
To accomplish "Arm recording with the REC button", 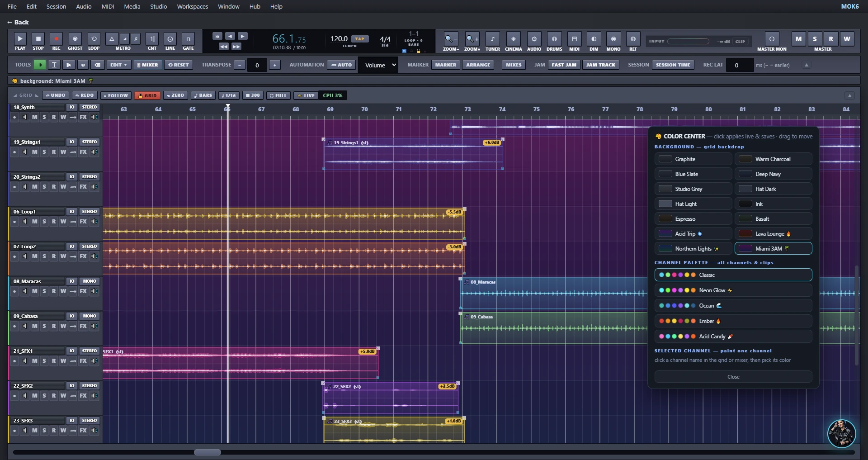I will pyautogui.click(x=56, y=39).
